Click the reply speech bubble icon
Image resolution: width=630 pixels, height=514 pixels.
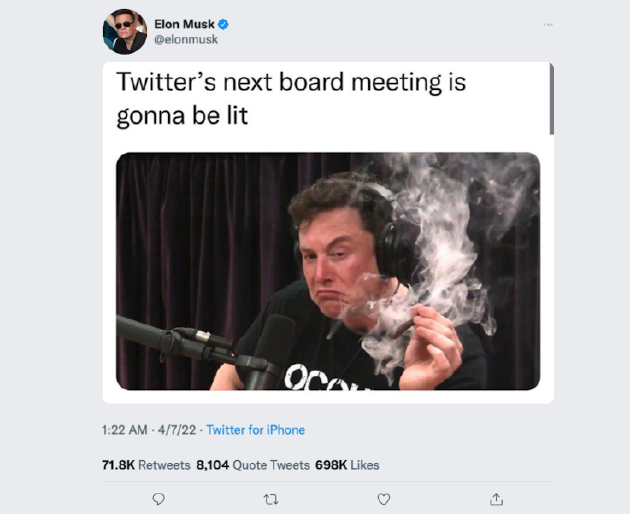click(x=159, y=499)
